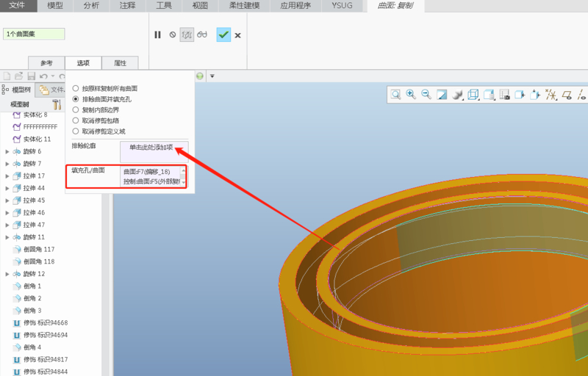Select 复制内部边界 radio option
The width and height of the screenshot is (588, 376).
pyautogui.click(x=76, y=109)
